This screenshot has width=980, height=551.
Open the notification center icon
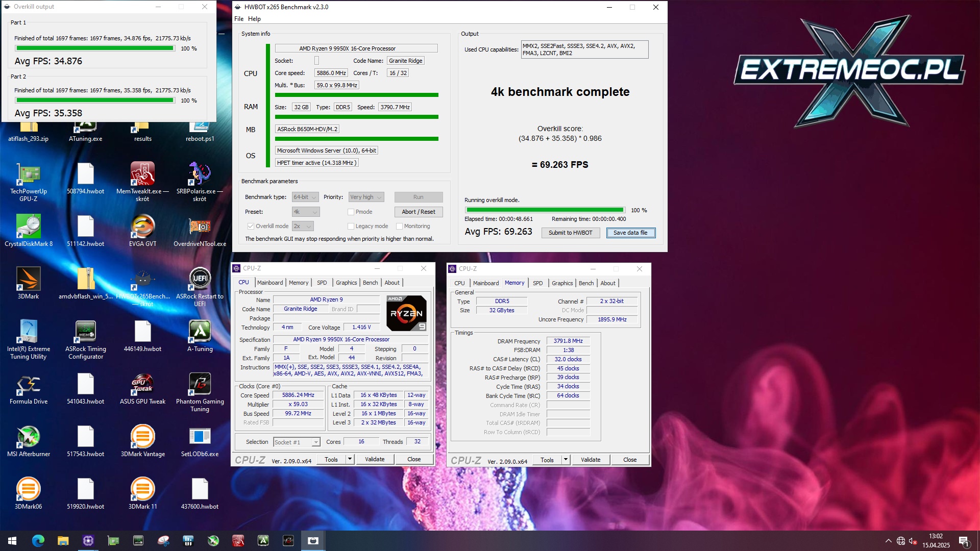[964, 541]
